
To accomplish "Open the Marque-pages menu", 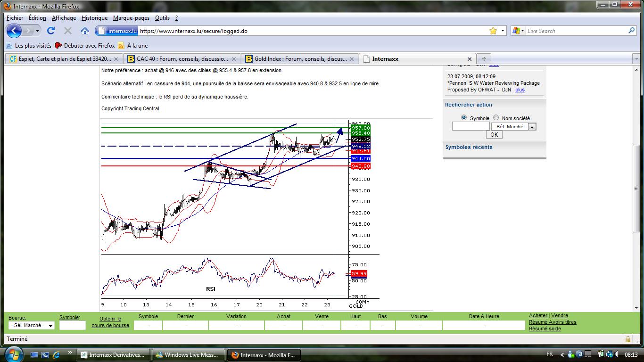I will click(x=131, y=18).
